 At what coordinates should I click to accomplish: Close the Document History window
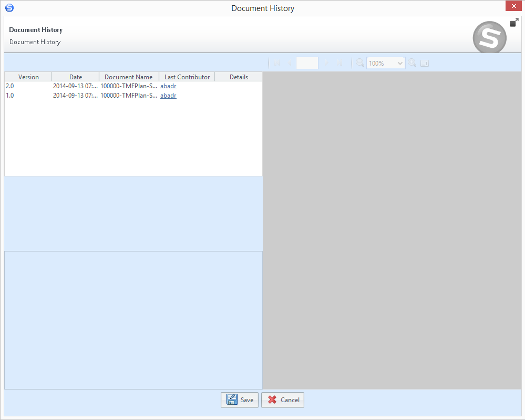click(513, 6)
